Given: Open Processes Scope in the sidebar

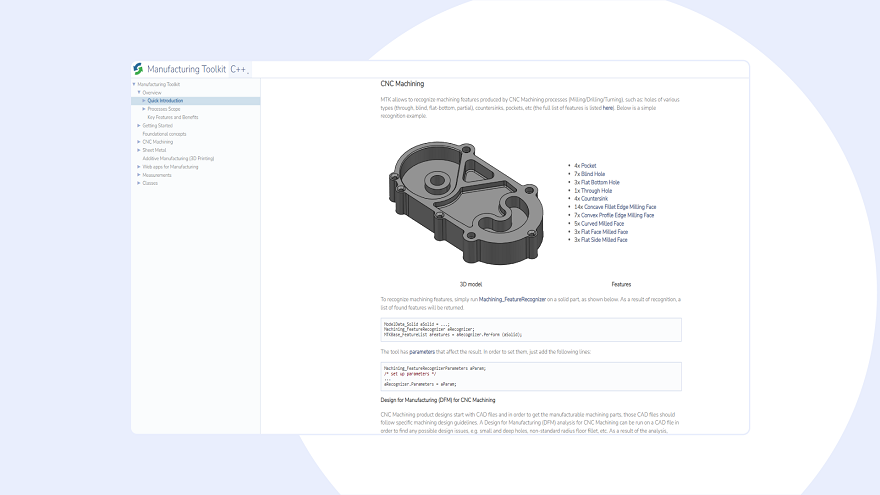Looking at the screenshot, I should [164, 109].
